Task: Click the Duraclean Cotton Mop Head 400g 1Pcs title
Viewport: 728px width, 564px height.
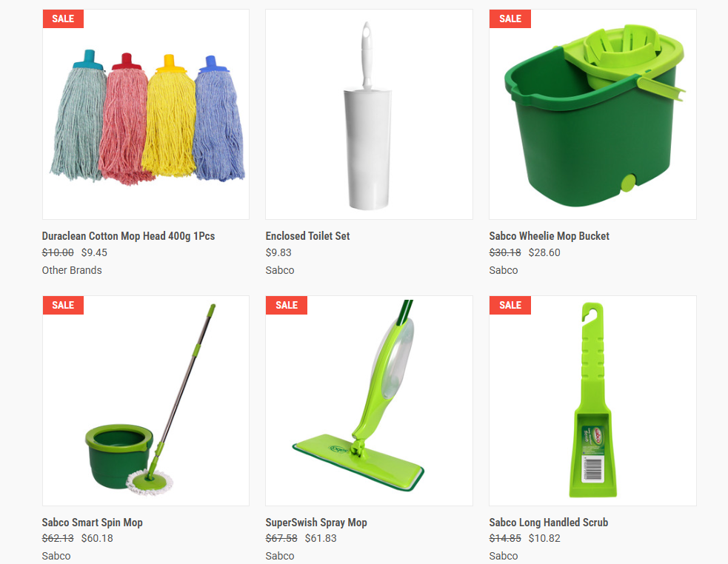Action: [128, 236]
